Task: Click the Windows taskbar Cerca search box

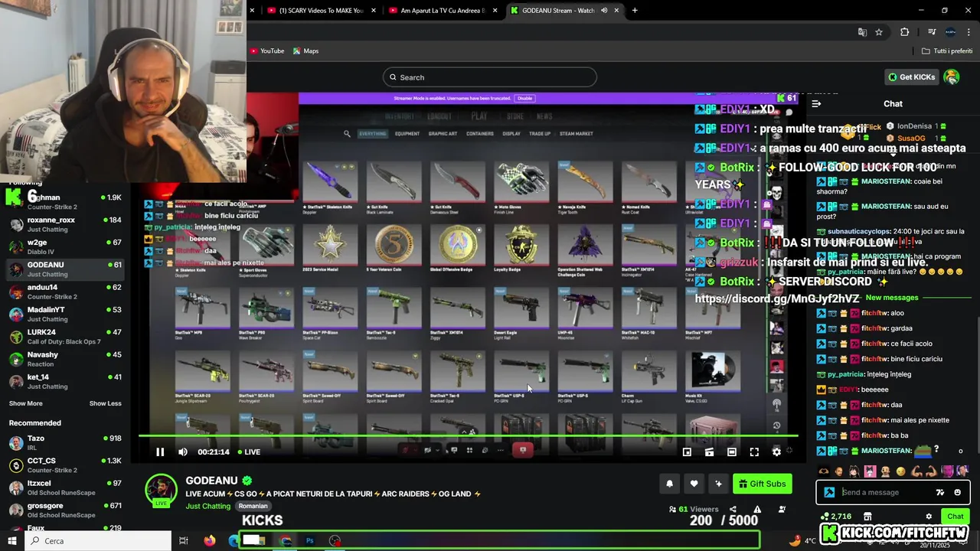Action: (98, 541)
